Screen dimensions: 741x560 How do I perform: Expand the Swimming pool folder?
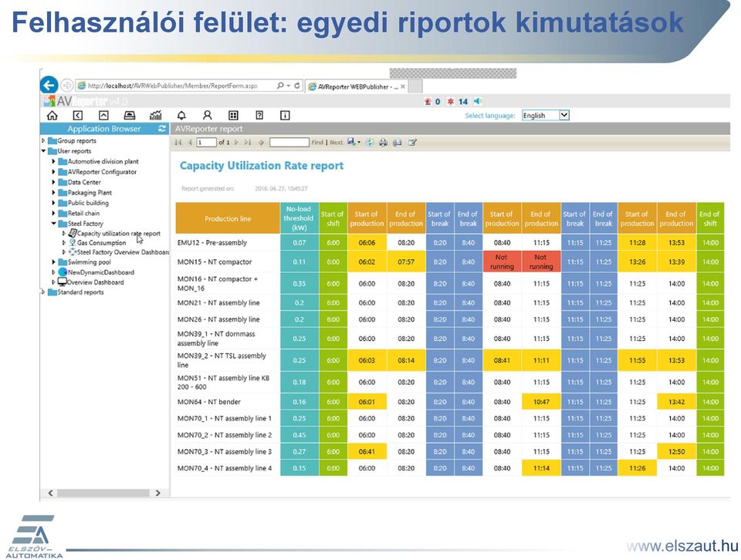point(53,261)
